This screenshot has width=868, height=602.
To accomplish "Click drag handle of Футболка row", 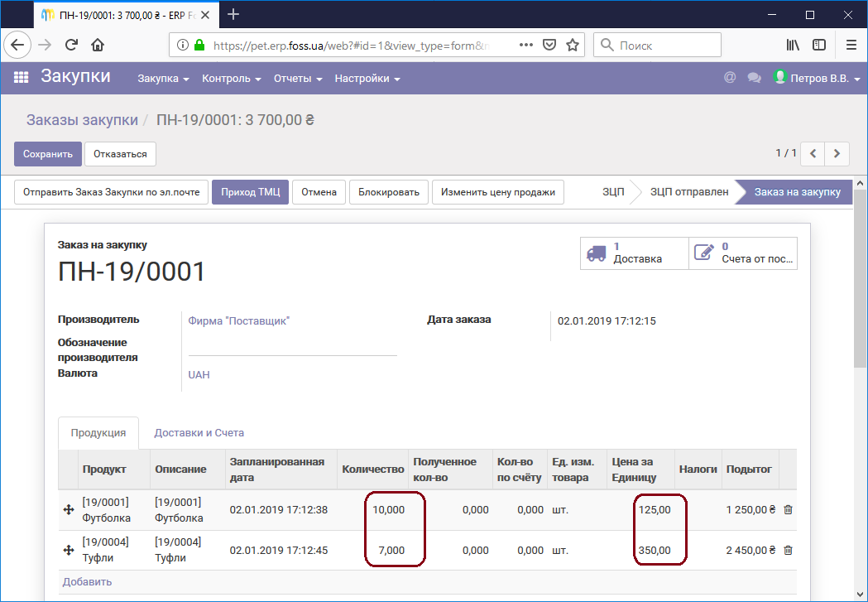I will tap(69, 509).
